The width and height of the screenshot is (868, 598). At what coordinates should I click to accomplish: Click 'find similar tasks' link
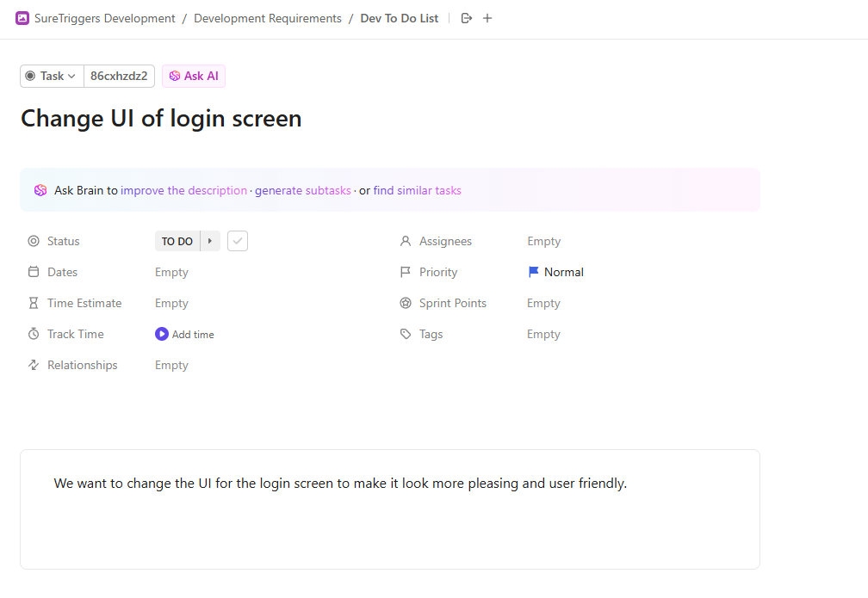point(417,190)
